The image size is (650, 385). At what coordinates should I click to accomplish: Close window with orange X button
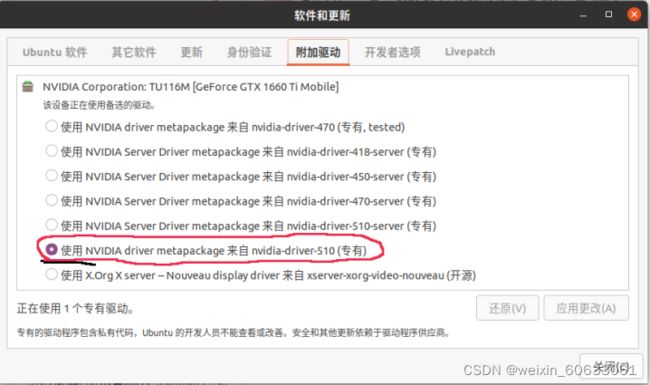634,15
